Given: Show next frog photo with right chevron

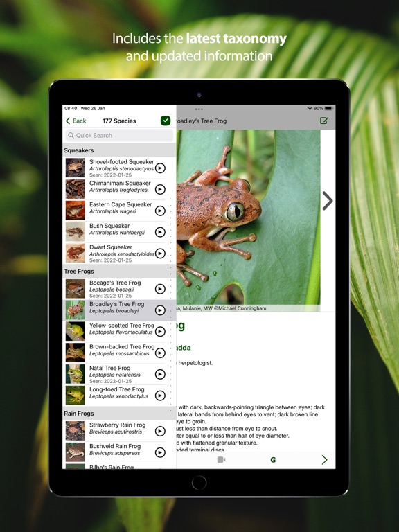Looking at the screenshot, I should (x=328, y=201).
